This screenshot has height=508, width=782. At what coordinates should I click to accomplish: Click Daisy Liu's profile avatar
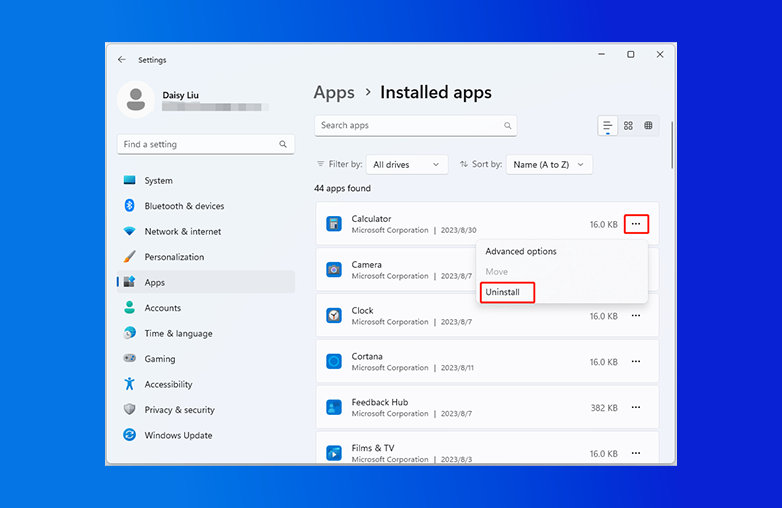tap(136, 99)
